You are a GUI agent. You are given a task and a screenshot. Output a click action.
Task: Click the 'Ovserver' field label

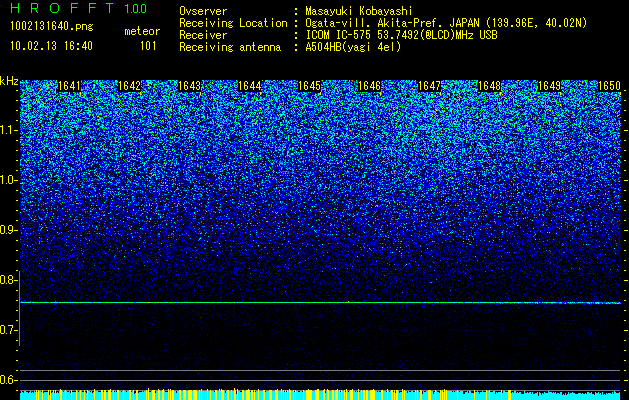203,11
